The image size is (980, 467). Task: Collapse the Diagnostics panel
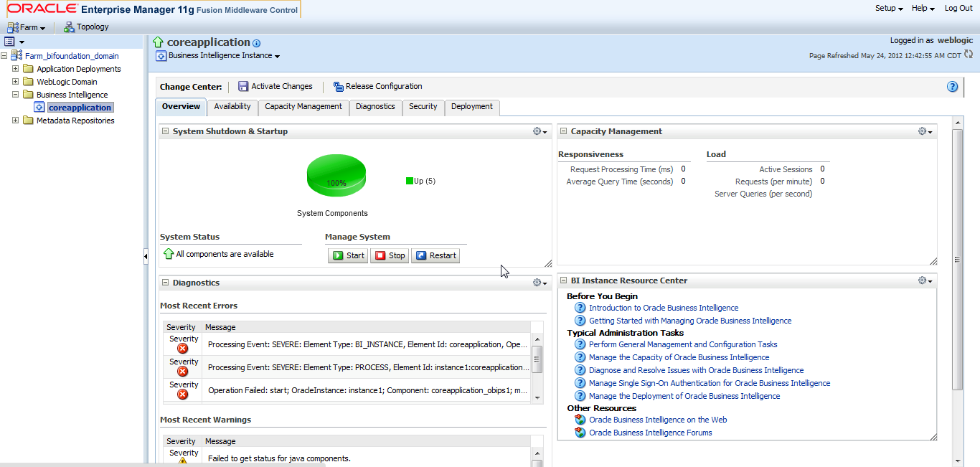(x=165, y=283)
